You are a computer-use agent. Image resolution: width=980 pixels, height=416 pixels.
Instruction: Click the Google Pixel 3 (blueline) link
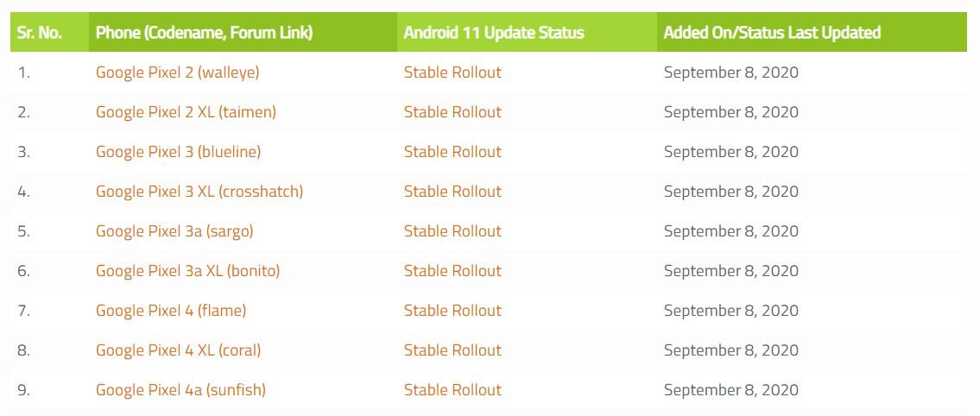tap(178, 152)
